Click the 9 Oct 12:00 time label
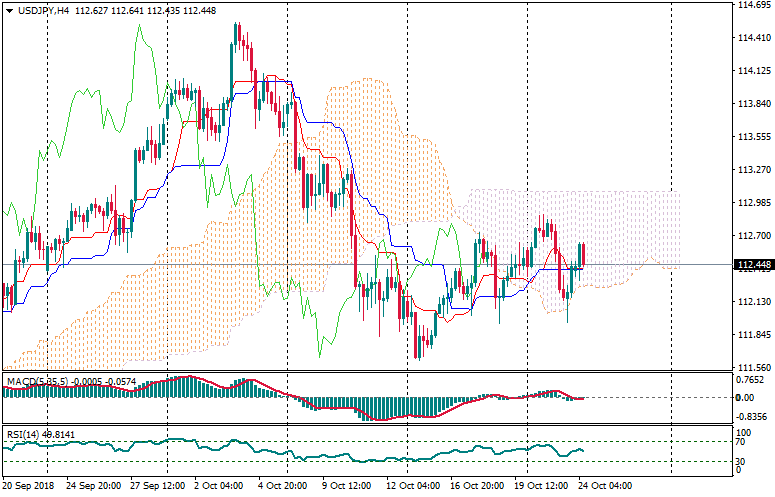Viewport: 775px width, 497px height. [346, 485]
